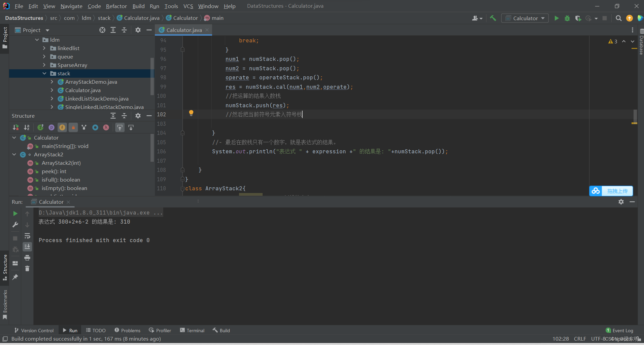The image size is (644, 345).
Task: Expand the queue folder
Action: tap(44, 56)
